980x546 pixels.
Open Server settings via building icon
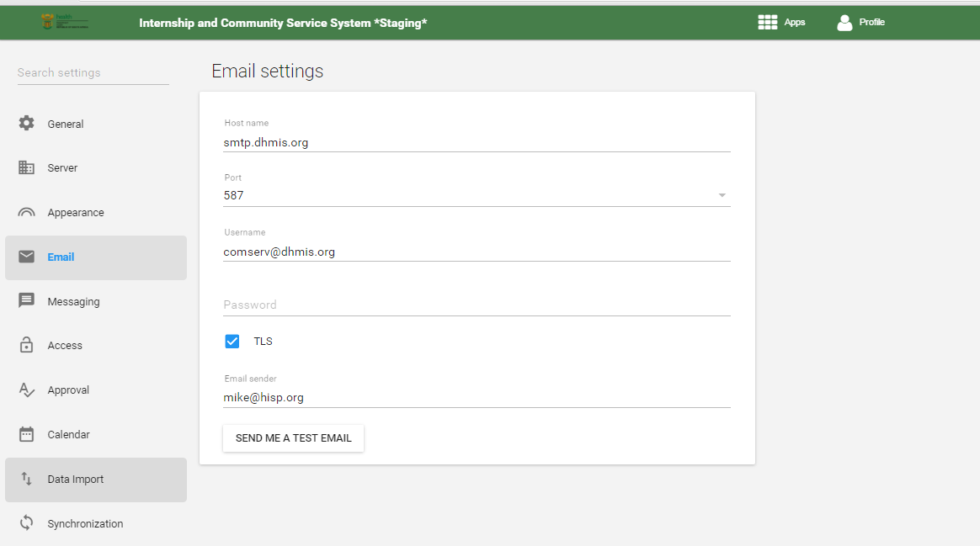point(27,168)
